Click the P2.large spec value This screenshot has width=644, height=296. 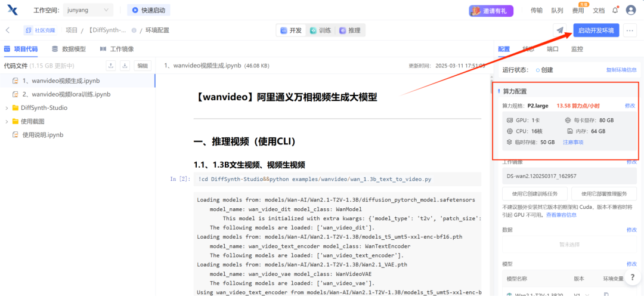(x=537, y=106)
